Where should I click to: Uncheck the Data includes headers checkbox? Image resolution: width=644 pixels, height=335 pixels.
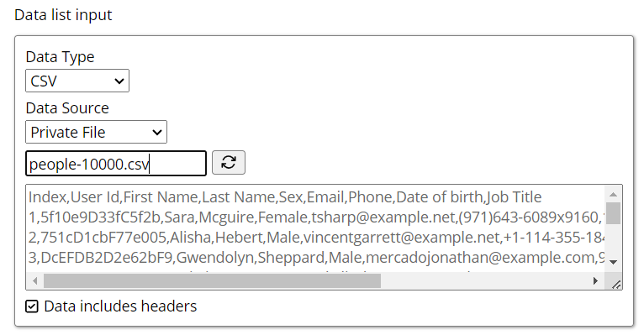[32, 306]
